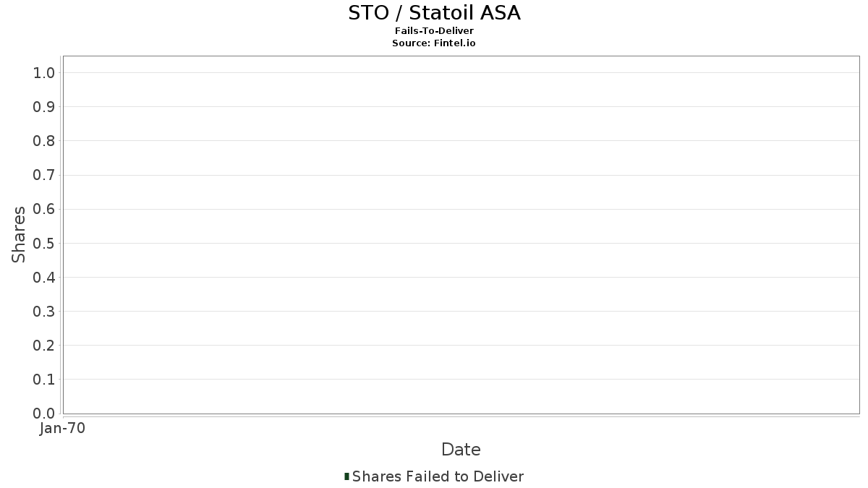Click the Jan-70 x-axis tick label

tap(63, 429)
